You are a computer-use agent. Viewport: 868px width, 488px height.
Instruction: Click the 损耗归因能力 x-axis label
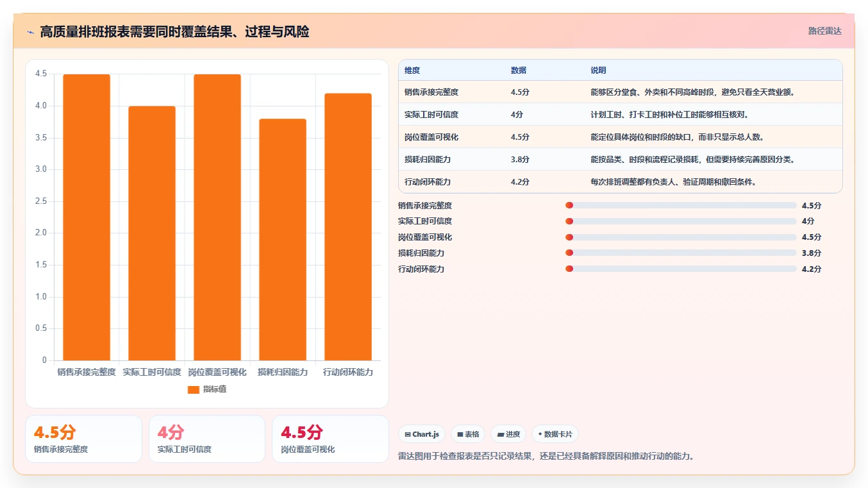[283, 372]
